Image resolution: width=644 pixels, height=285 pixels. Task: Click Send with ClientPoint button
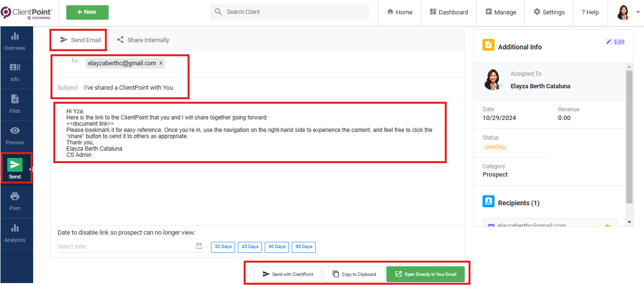click(288, 274)
